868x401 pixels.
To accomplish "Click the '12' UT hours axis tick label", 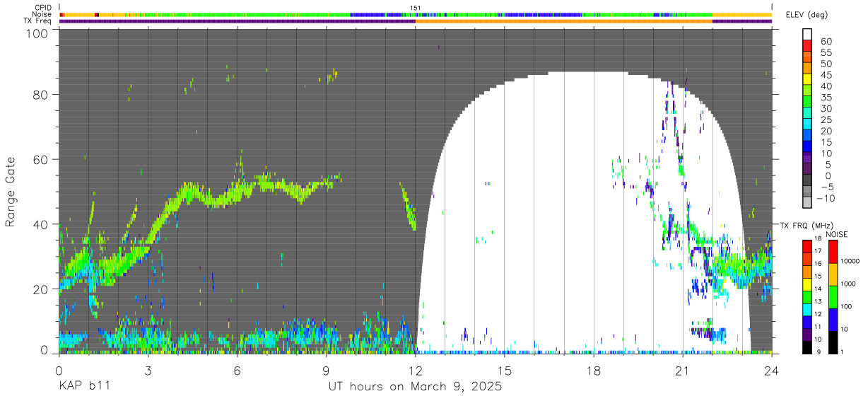I will point(416,371).
